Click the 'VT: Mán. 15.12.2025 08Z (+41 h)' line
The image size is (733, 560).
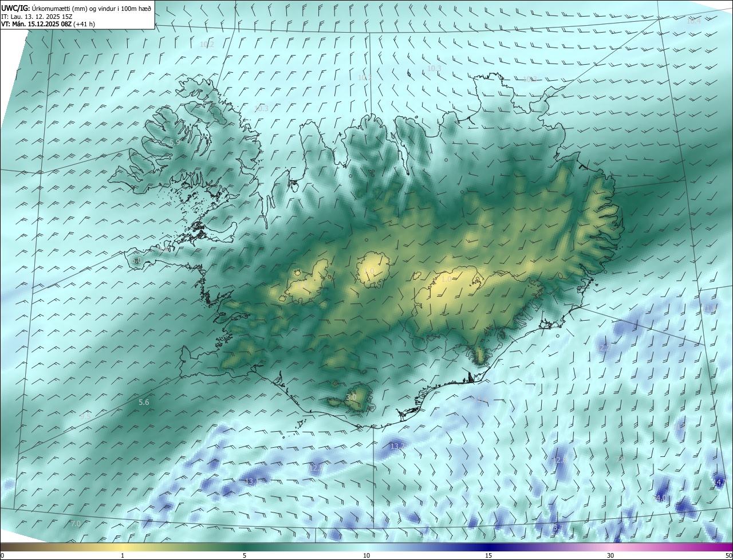pos(48,24)
